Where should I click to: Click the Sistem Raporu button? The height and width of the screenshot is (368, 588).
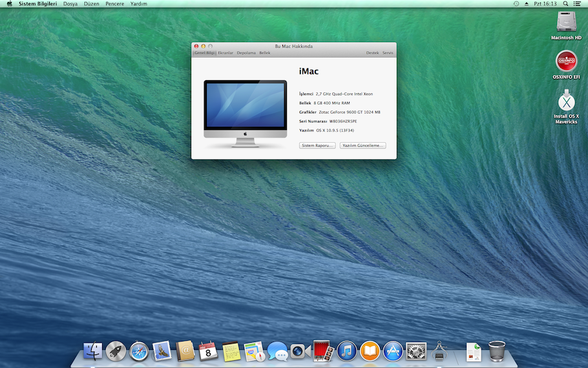(x=317, y=146)
